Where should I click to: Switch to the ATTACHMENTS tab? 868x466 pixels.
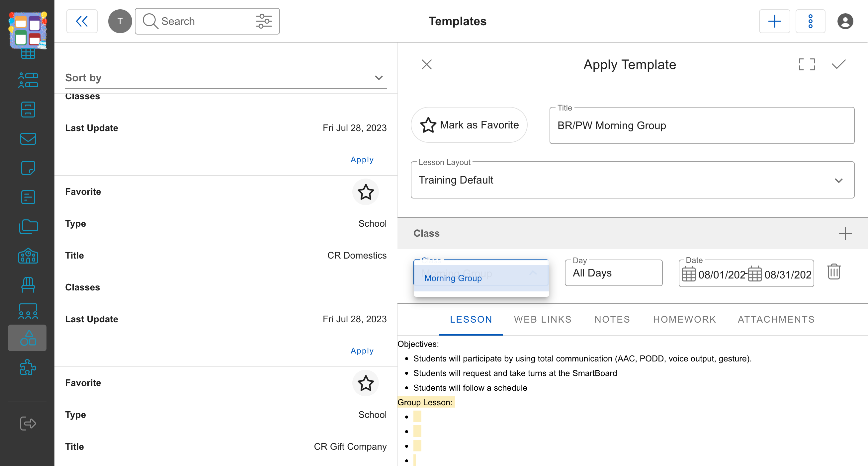point(776,320)
